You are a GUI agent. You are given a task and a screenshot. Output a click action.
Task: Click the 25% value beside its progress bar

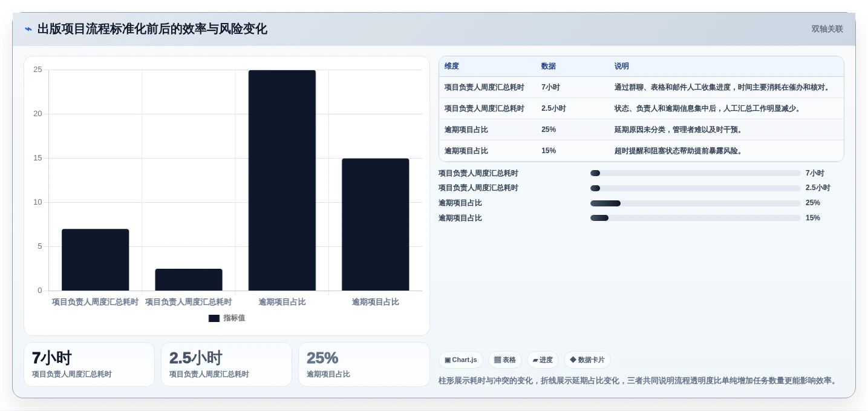[813, 203]
